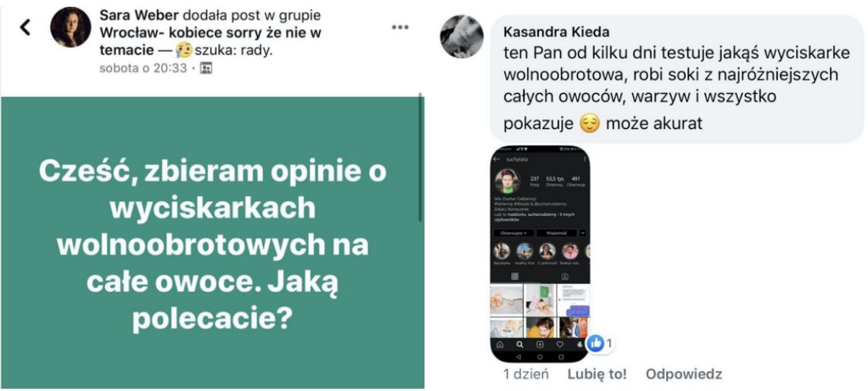The height and width of the screenshot is (391, 868).
Task: Open Kasandra Kieda name link
Action: 556,32
